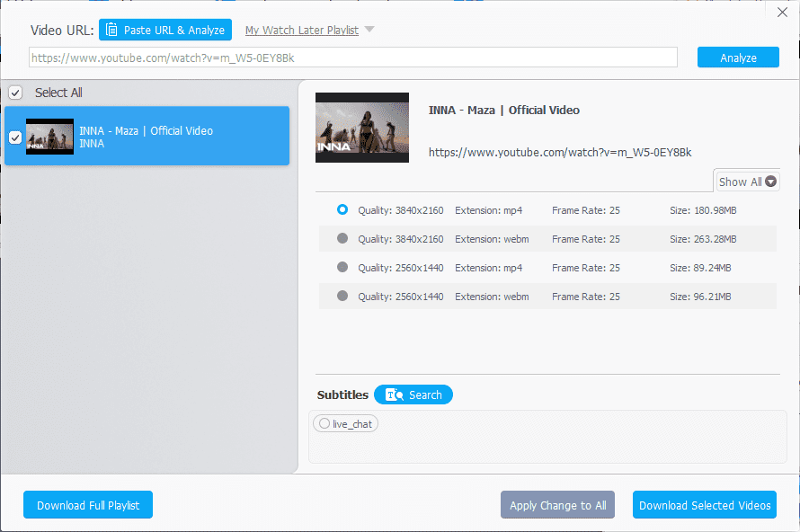Select 2560x1440 webm 96.21MB option

pos(342,296)
